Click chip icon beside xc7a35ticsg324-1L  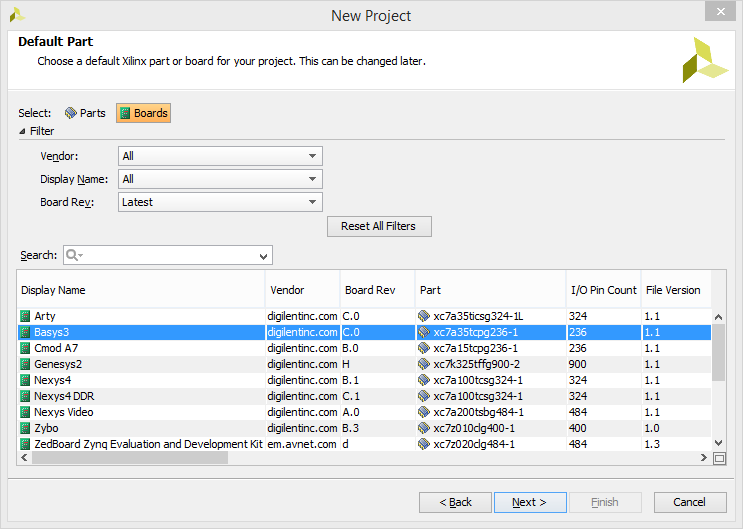coord(424,316)
